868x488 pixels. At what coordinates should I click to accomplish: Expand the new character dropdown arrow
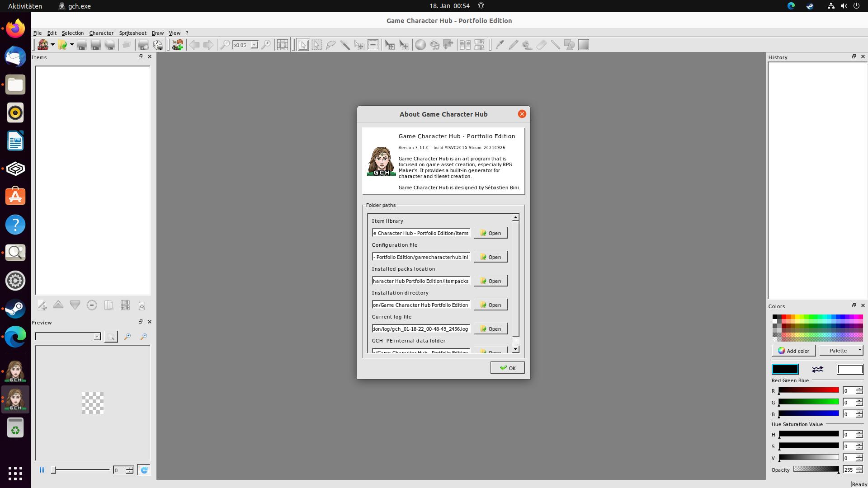coord(53,45)
